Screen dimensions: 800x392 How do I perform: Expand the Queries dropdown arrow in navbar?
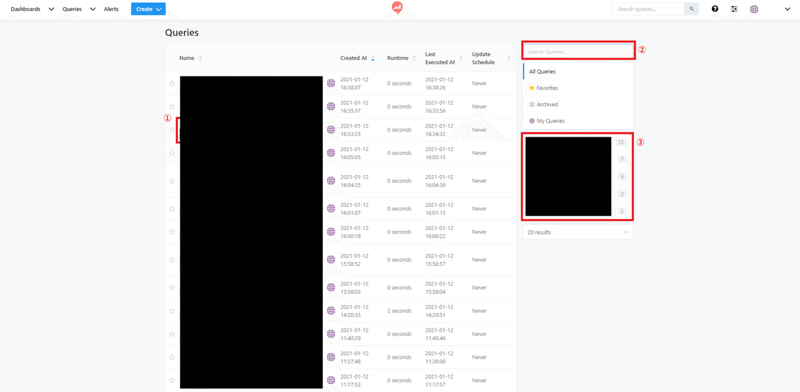coord(92,9)
